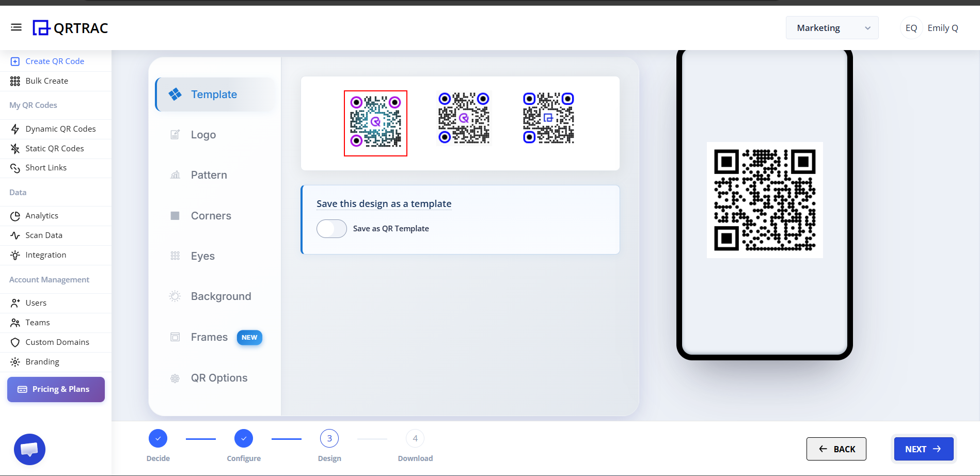This screenshot has width=980, height=476.
Task: Click the NEXT button
Action: tap(924, 449)
